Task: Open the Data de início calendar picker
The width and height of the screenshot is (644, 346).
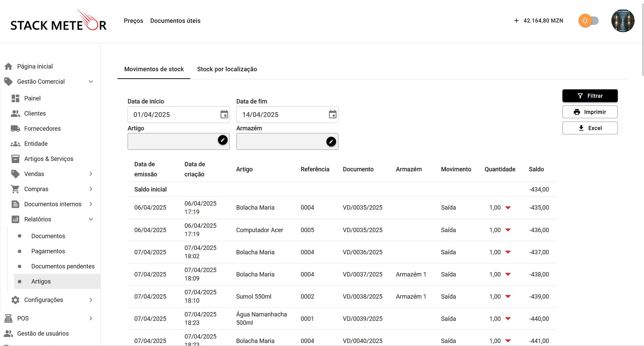Action: pos(224,115)
